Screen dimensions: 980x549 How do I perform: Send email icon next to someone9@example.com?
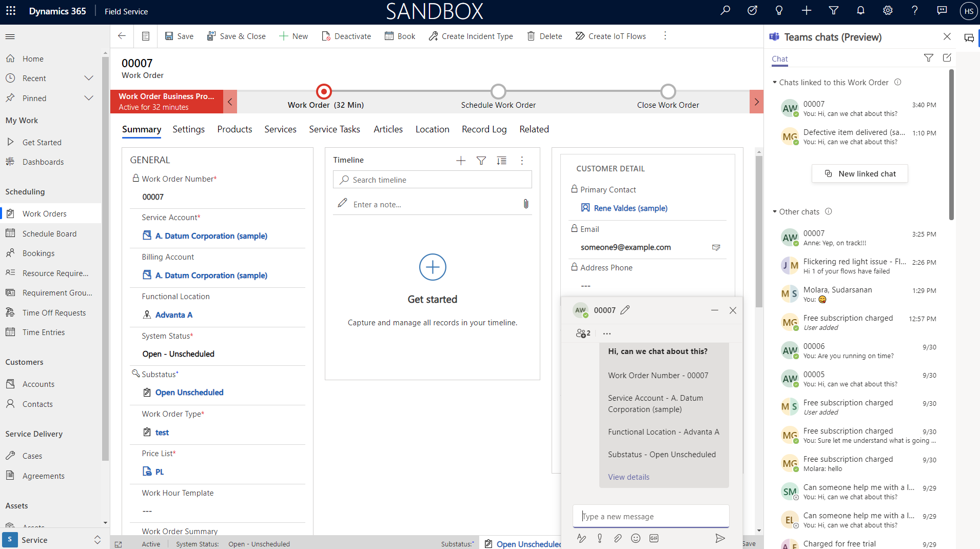(716, 247)
